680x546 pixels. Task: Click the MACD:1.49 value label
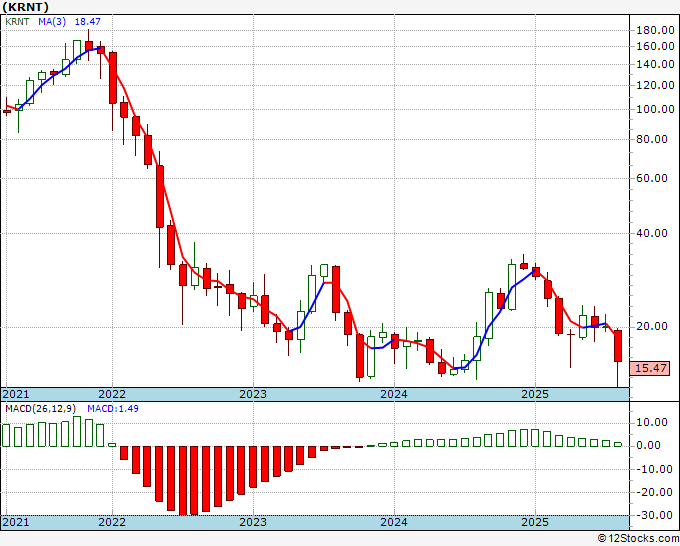113,409
